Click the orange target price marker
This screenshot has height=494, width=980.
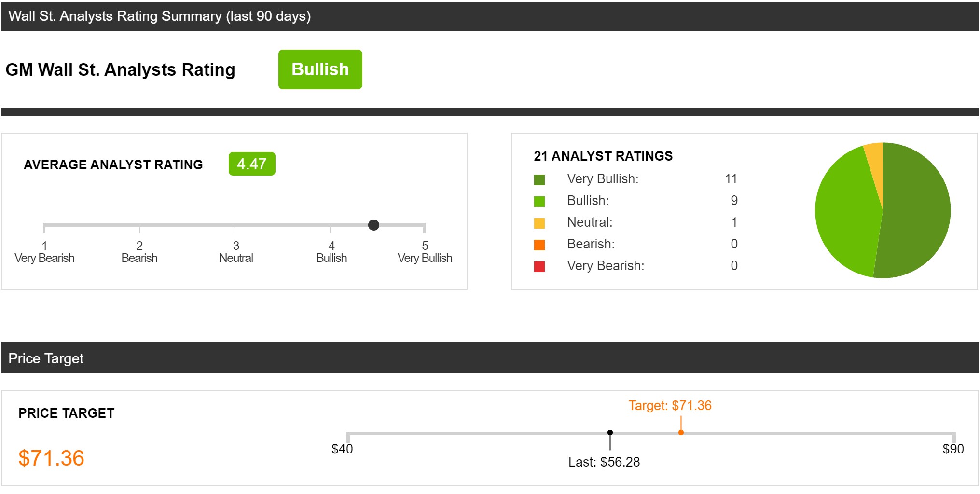pyautogui.click(x=681, y=432)
